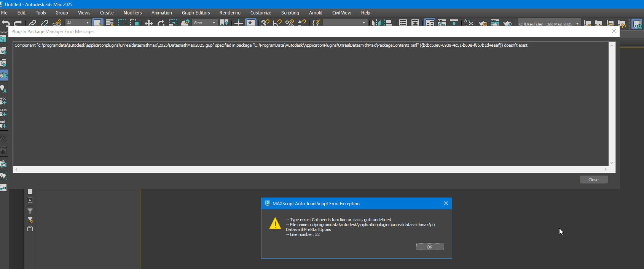
Task: Open the selection filter 'All' dropdown
Action: 78,23
